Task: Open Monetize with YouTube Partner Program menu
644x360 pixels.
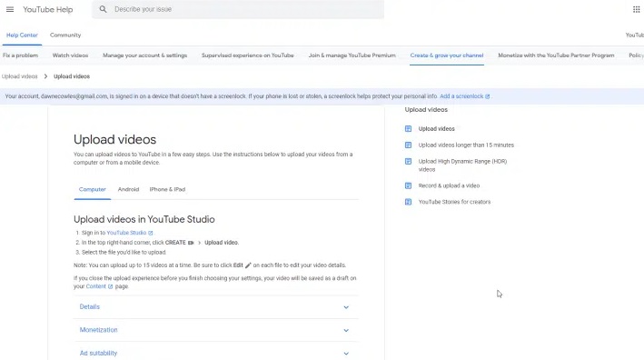Action: pos(556,55)
